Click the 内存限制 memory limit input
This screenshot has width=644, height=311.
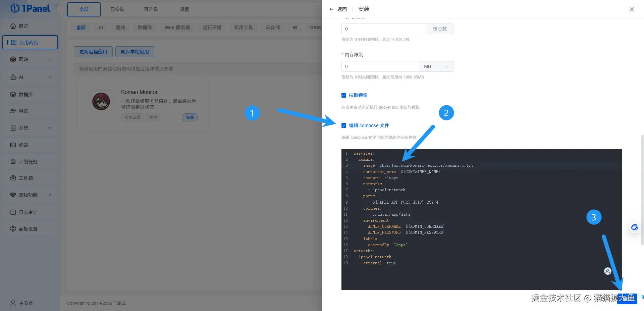380,66
